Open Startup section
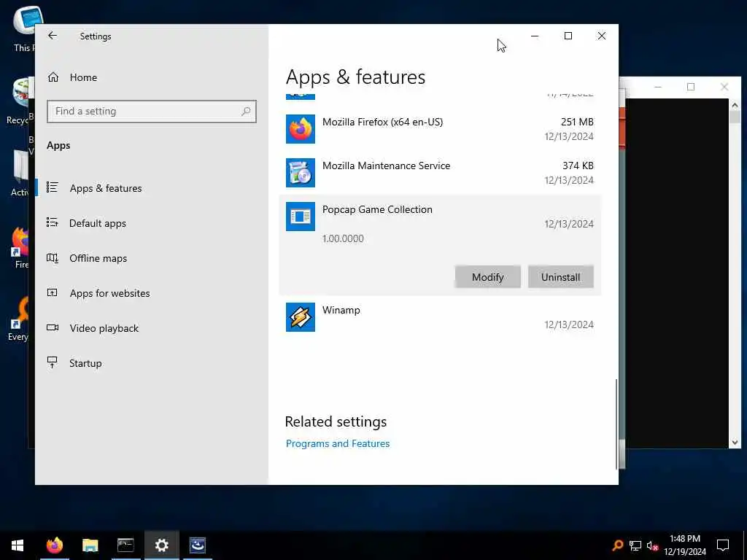Image resolution: width=747 pixels, height=560 pixels. 85,363
